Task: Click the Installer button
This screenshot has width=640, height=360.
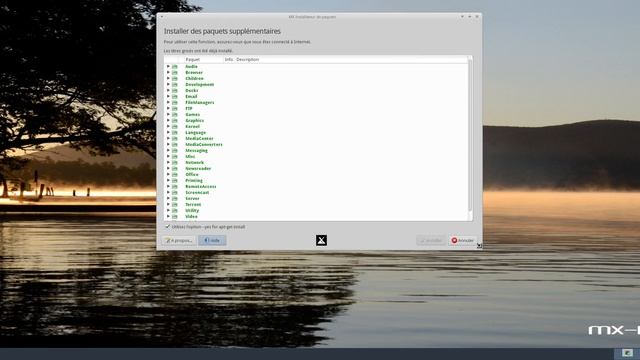Action: (x=431, y=240)
